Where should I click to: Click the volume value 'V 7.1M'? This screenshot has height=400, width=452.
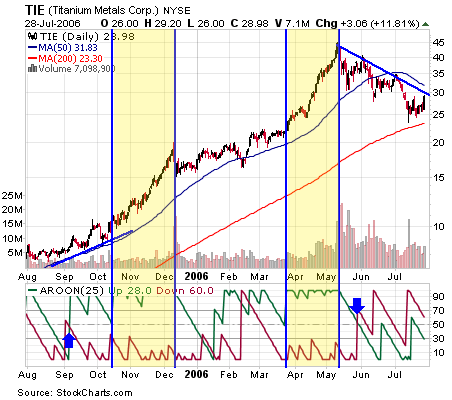click(292, 24)
